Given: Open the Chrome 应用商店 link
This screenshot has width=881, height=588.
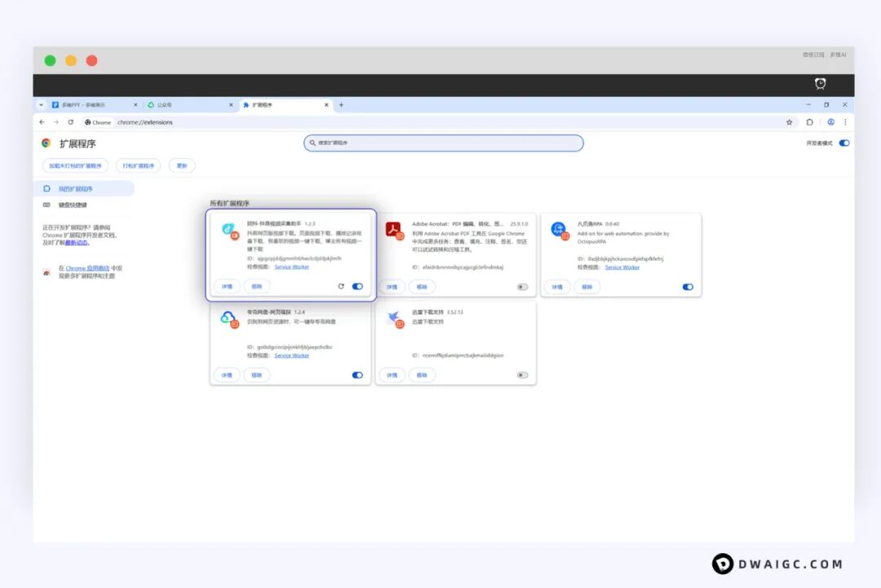Looking at the screenshot, I should click(87, 268).
